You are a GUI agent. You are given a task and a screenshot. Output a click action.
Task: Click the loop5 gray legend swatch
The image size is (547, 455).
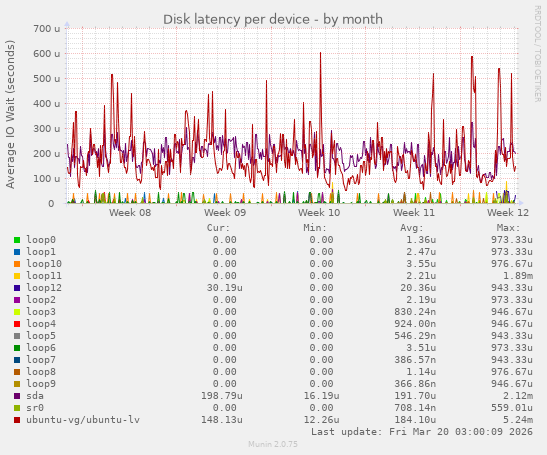17,336
